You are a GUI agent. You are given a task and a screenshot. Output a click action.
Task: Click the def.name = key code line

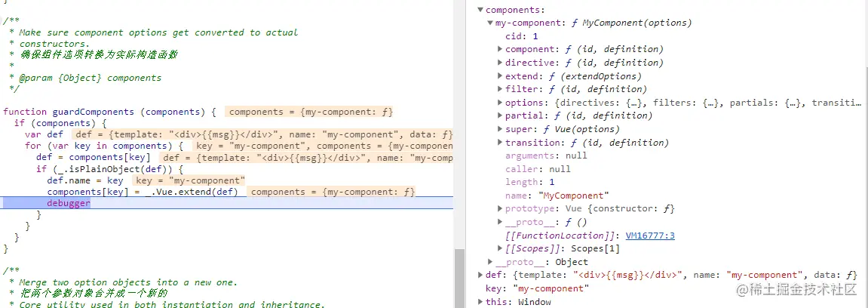85,180
